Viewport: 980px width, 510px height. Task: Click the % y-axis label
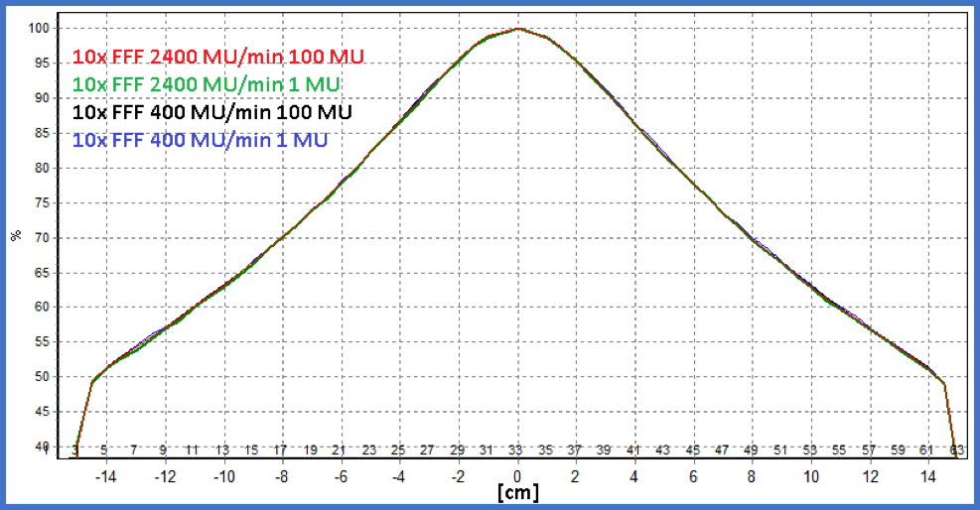[16, 235]
